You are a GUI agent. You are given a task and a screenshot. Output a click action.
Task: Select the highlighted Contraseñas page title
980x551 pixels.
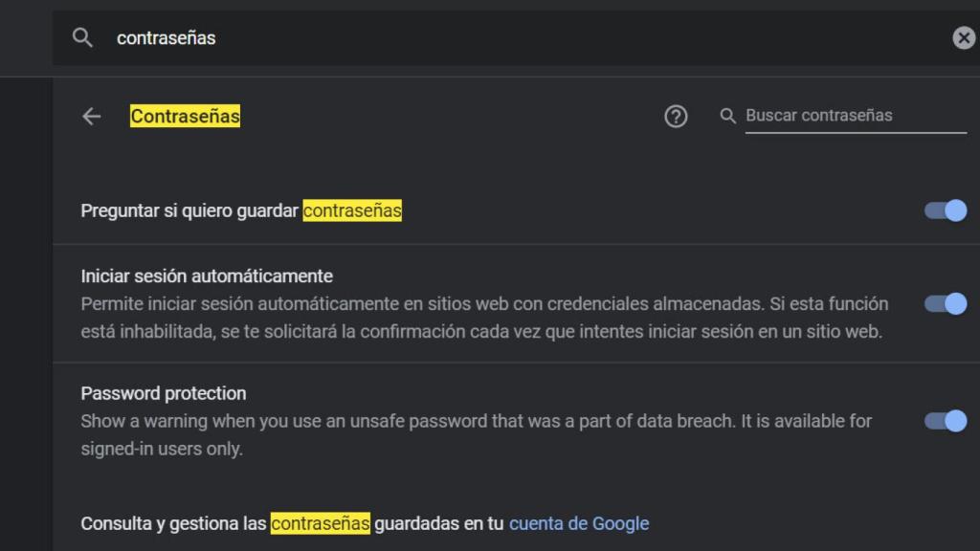pyautogui.click(x=185, y=116)
